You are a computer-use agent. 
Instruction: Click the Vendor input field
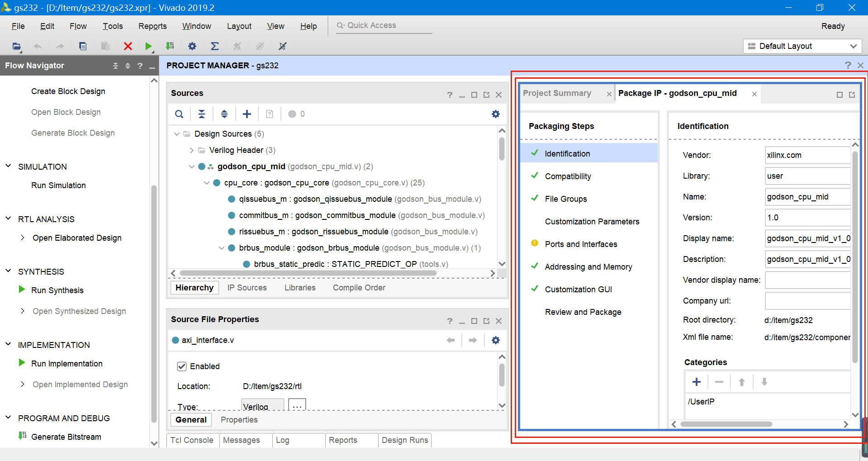(x=807, y=155)
